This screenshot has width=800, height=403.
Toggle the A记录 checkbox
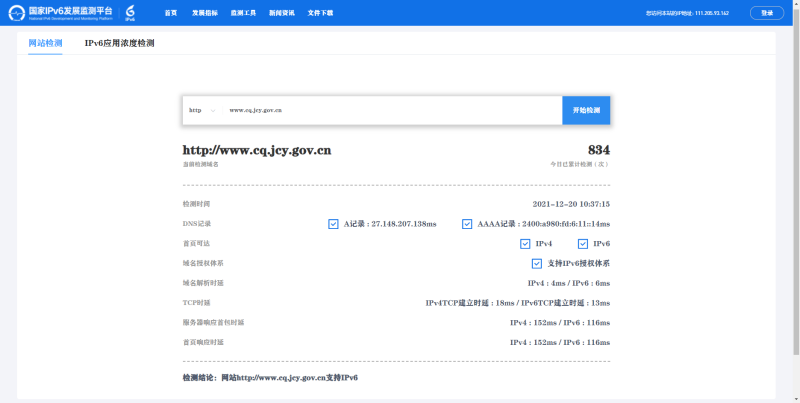point(333,224)
